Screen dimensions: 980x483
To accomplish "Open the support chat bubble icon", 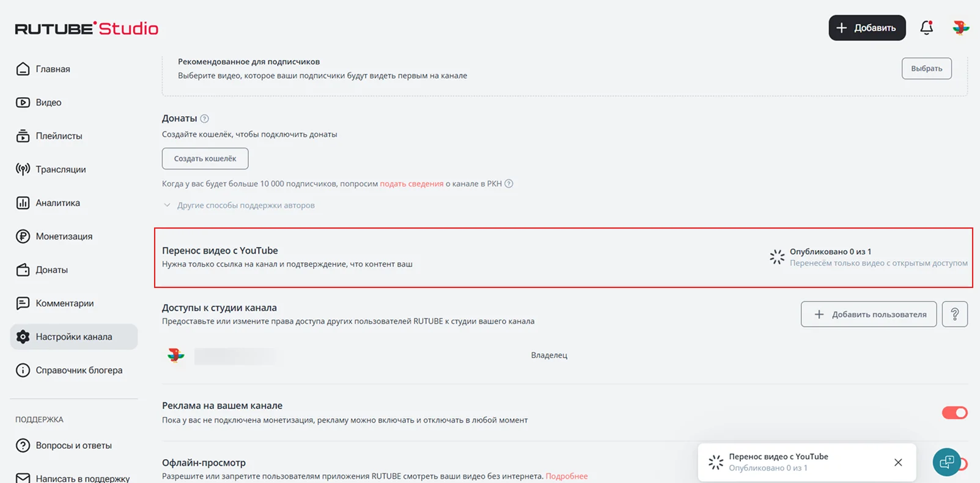I will click(x=946, y=462).
